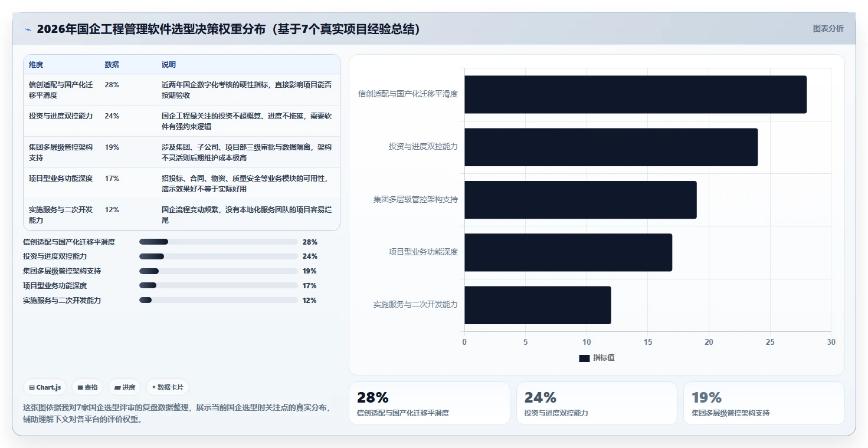868x448 pixels.
Task: Click the 24% progress bar for 投资与进度双控能力
Action: click(218, 256)
